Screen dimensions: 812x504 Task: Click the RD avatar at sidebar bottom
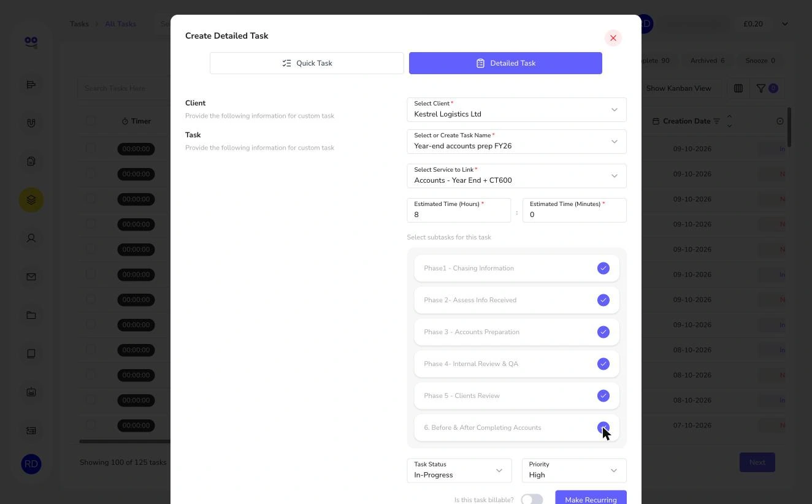(x=31, y=464)
